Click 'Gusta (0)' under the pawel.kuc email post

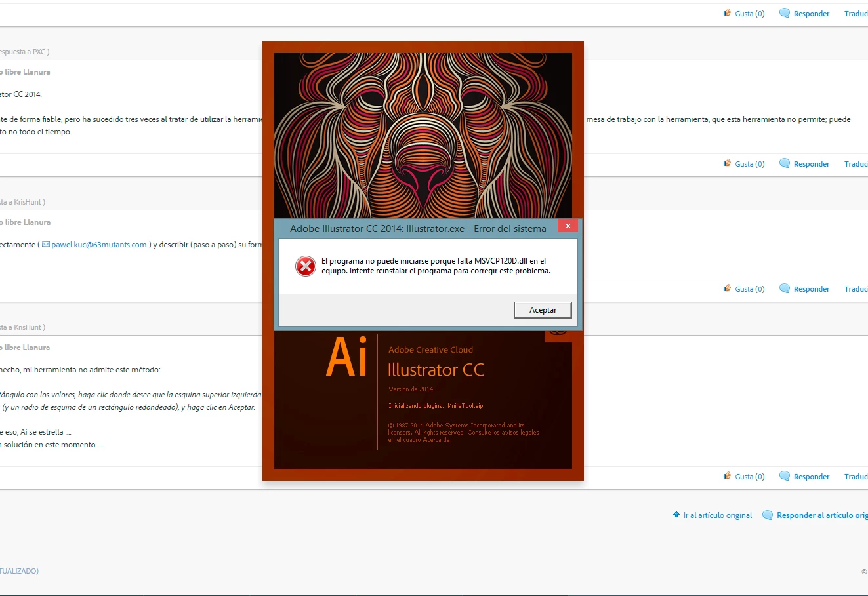750,289
